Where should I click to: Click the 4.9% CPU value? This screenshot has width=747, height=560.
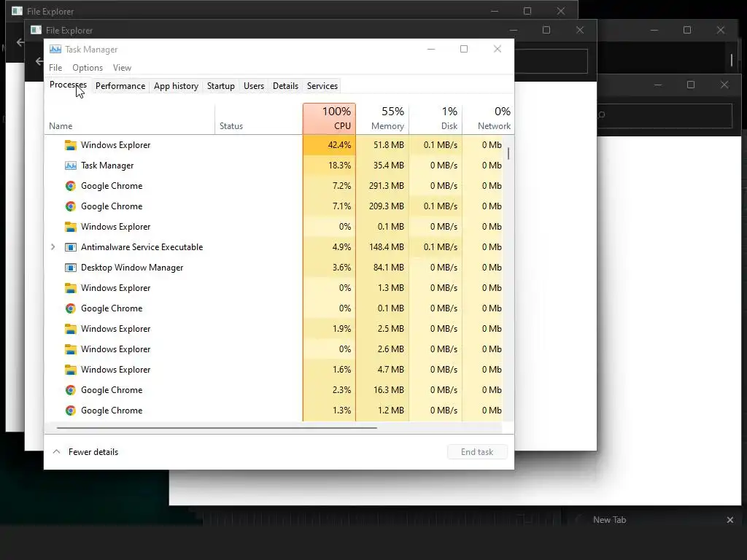pos(341,247)
